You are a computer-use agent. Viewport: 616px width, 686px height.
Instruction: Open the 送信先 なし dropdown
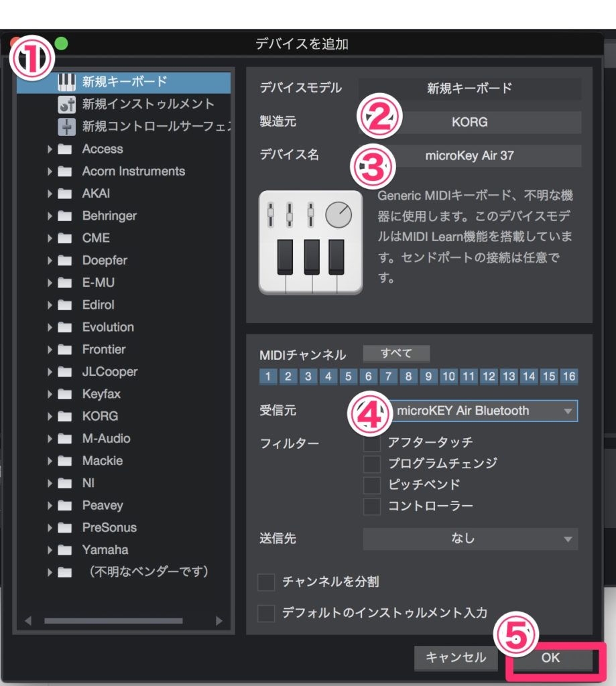[470, 539]
